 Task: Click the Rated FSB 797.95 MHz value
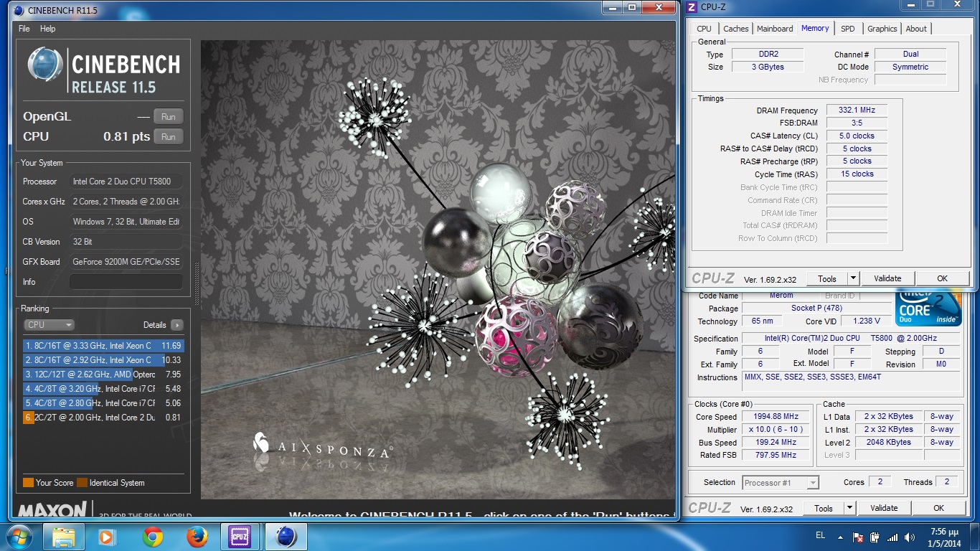click(x=776, y=455)
